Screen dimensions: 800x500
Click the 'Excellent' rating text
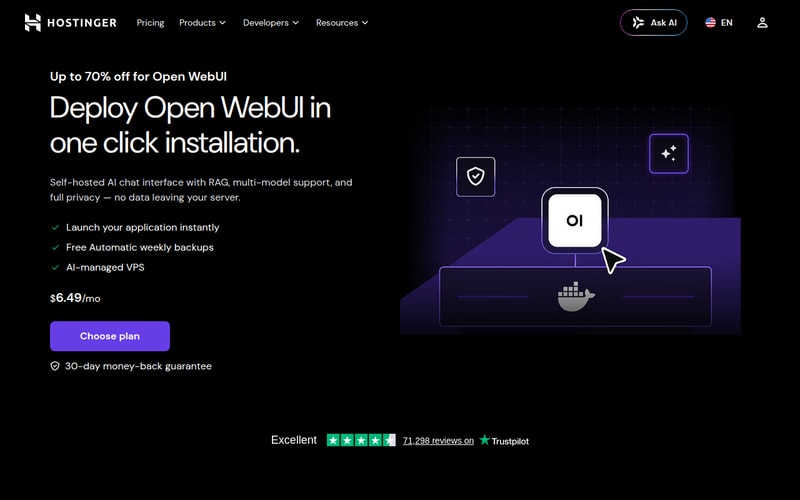point(293,440)
